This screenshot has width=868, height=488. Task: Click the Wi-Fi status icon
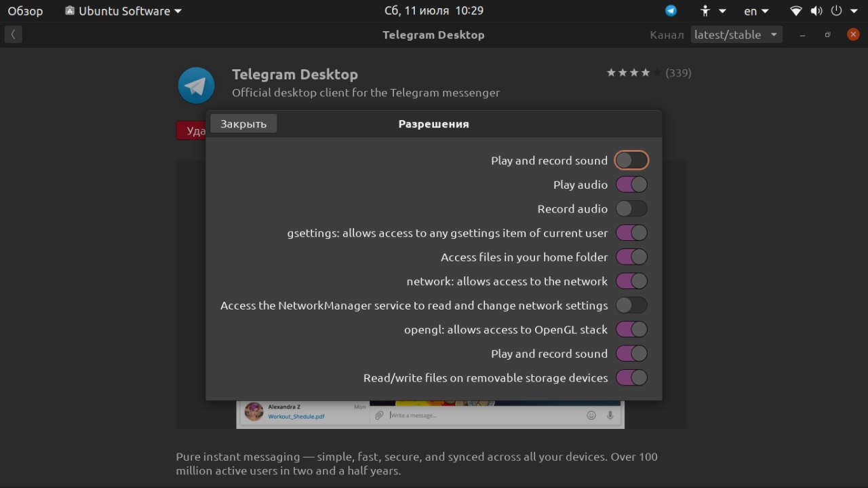coord(796,11)
